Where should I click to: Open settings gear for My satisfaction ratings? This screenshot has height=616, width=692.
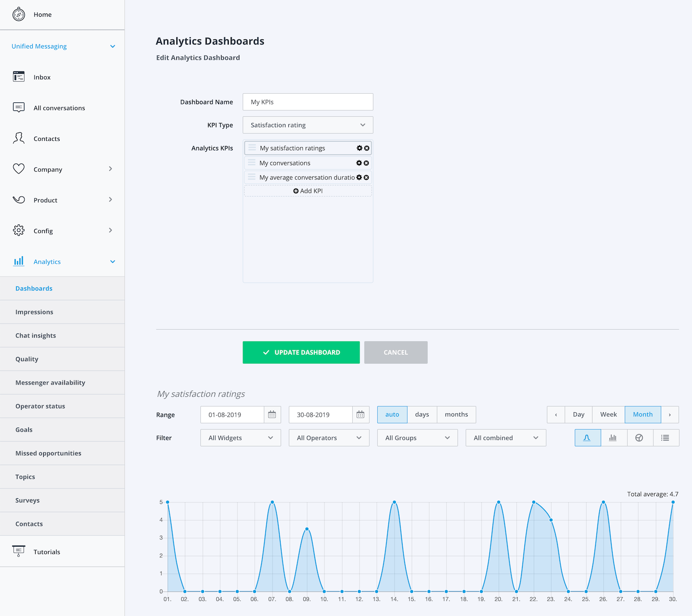359,148
